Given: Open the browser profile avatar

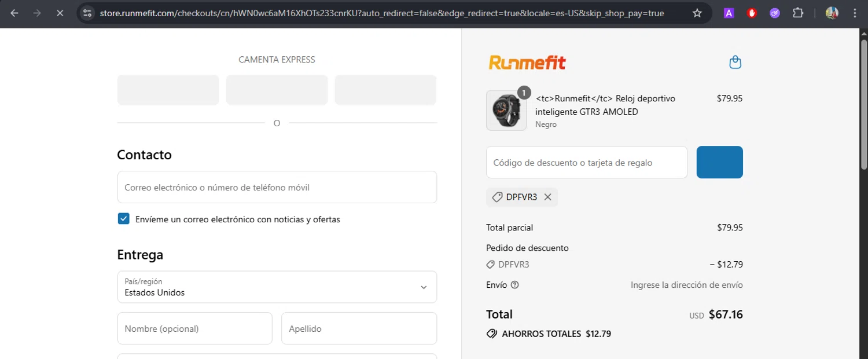Looking at the screenshot, I should tap(832, 13).
